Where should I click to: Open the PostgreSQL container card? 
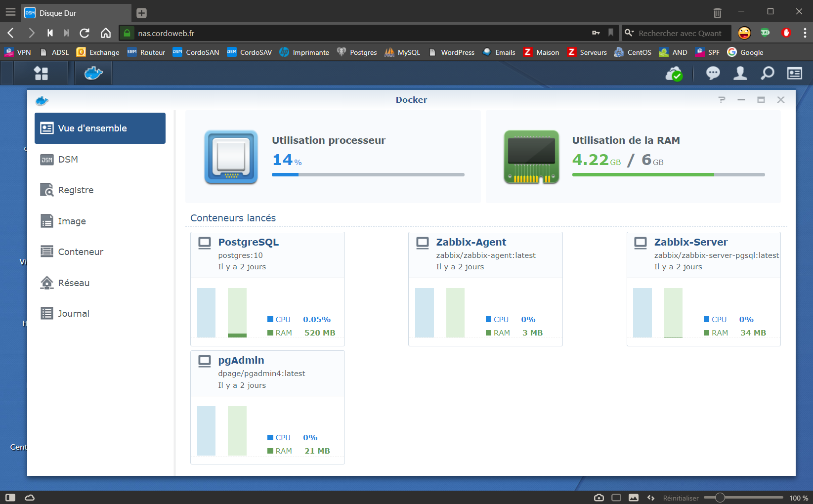pos(267,289)
